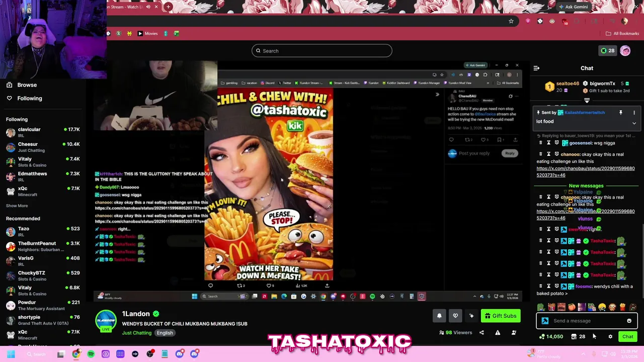
Task: Click Show more under Following
Action: click(17, 206)
